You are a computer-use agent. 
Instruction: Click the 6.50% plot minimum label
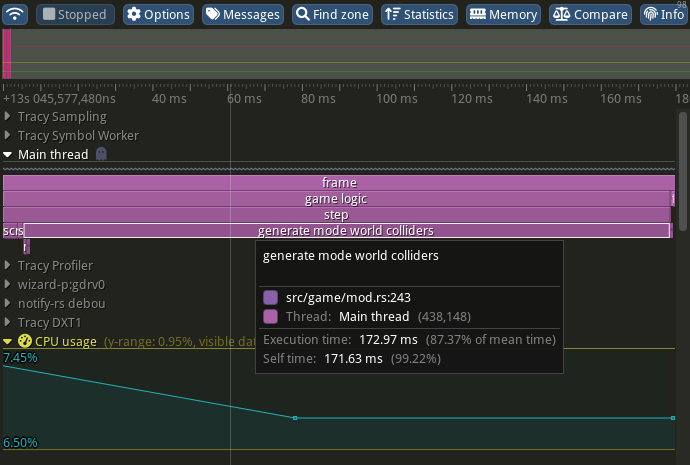(20, 442)
